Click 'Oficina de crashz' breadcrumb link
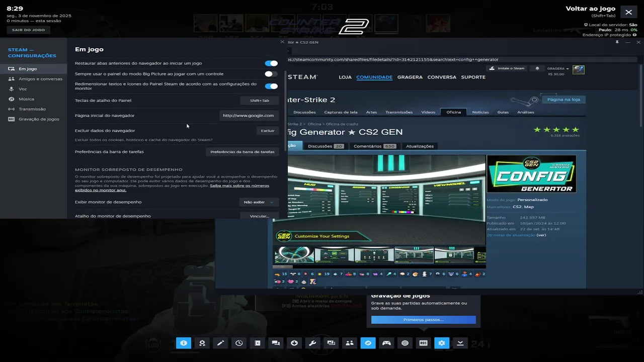The height and width of the screenshot is (362, 644). pos(342,124)
